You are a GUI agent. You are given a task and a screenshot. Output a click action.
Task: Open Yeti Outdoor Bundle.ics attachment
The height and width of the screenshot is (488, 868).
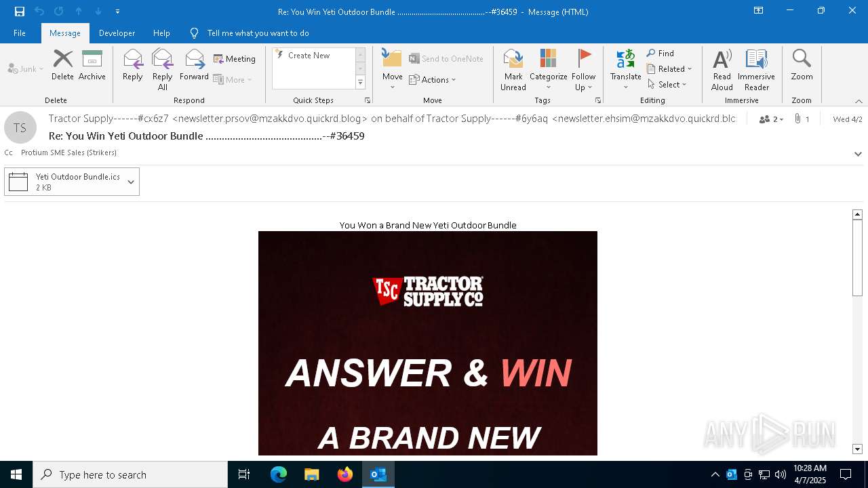(63, 182)
